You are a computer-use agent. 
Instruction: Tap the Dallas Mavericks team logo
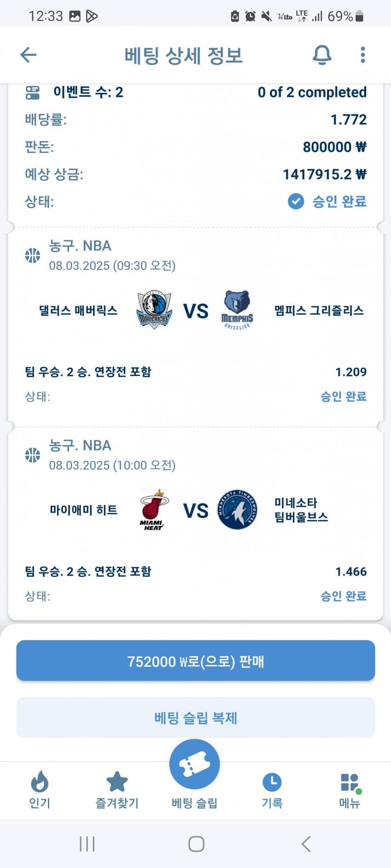pos(154,310)
